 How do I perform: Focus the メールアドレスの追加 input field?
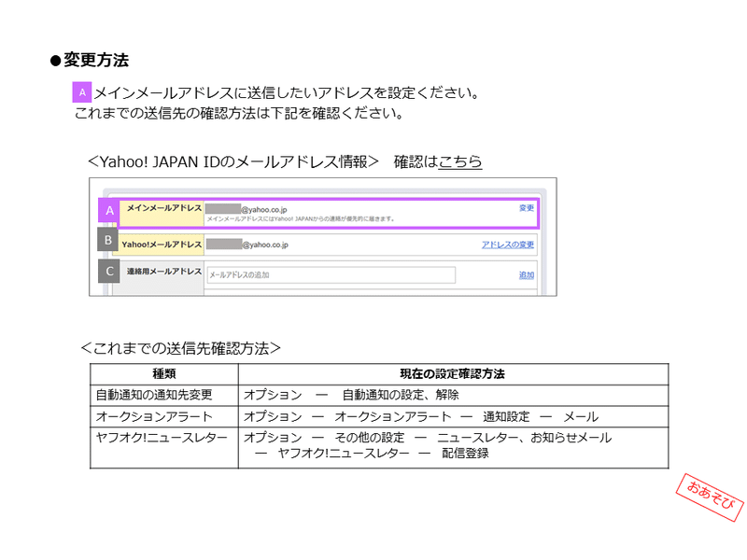pyautogui.click(x=331, y=274)
